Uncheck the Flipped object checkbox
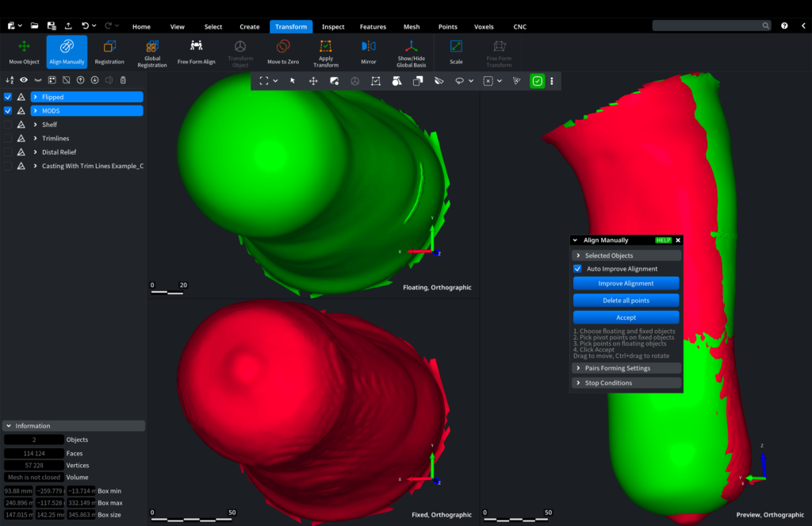This screenshot has width=812, height=526. click(x=8, y=97)
